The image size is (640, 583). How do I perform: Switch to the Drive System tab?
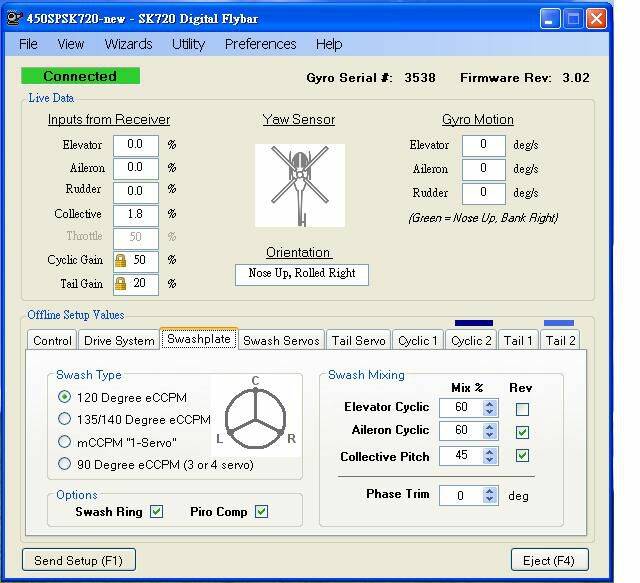coord(119,340)
